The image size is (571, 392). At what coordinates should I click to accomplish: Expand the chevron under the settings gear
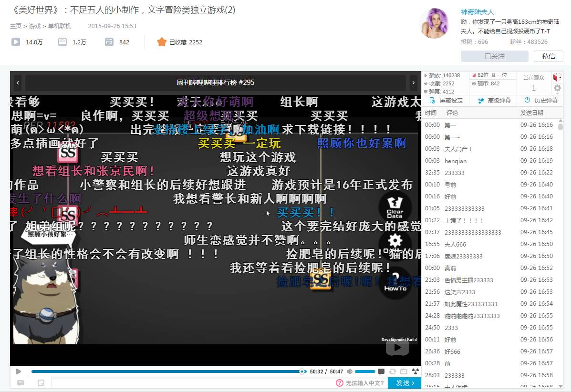point(557,94)
